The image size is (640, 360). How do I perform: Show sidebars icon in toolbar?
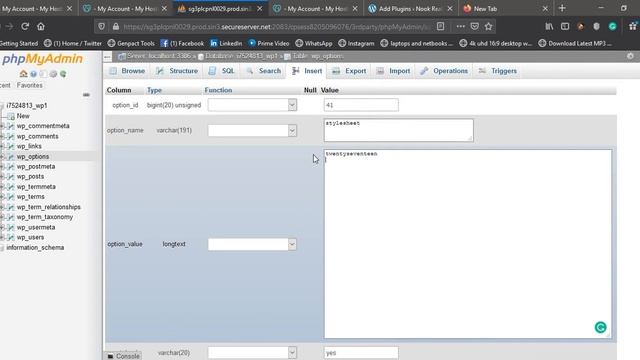pyautogui.click(x=565, y=27)
